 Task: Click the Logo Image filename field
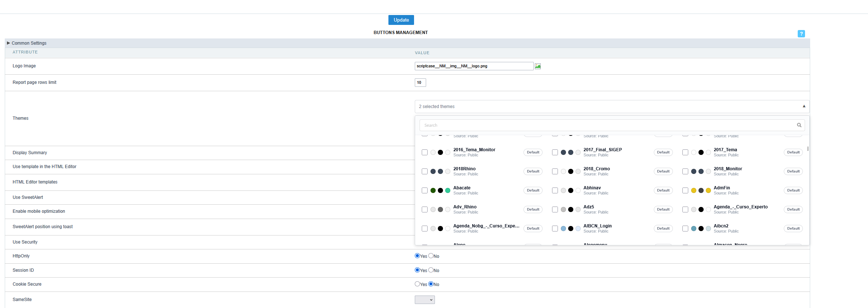[x=474, y=66]
